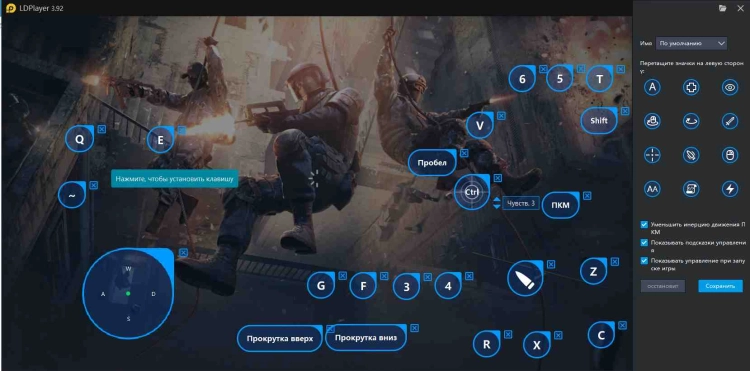Click the C key mapping
The height and width of the screenshot is (371, 750).
point(601,335)
